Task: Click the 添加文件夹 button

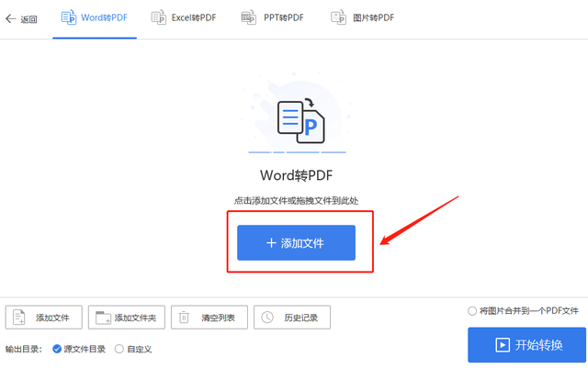Action: click(127, 318)
